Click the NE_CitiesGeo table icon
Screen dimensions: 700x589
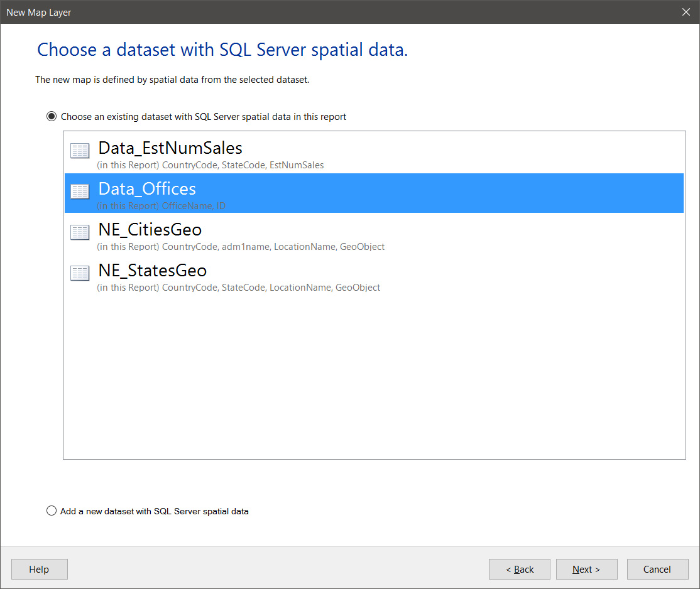(80, 232)
